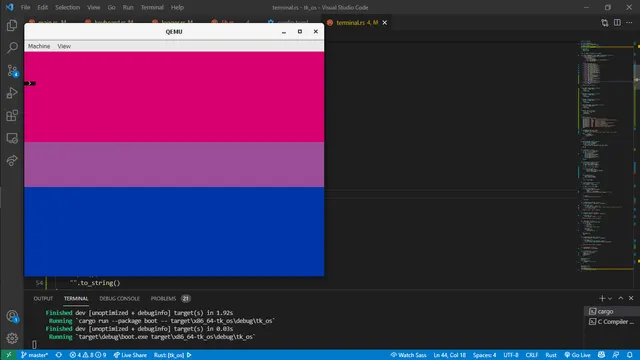
Task: Open the Edit menu
Action: point(42,7)
